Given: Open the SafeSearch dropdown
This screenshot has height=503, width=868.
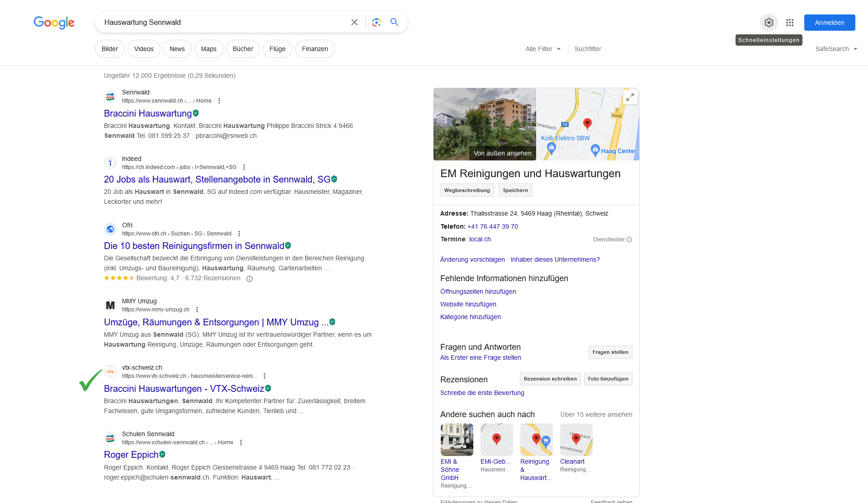Looking at the screenshot, I should [836, 49].
